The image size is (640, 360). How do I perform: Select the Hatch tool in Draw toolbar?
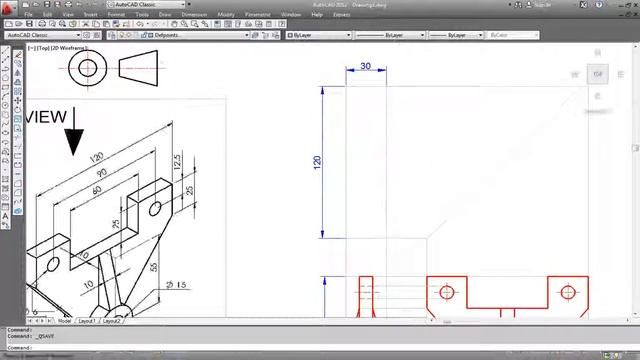click(x=5, y=179)
